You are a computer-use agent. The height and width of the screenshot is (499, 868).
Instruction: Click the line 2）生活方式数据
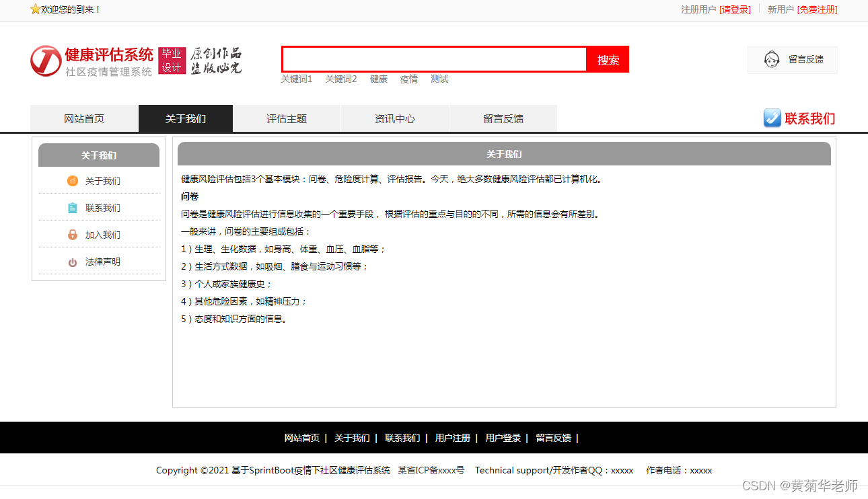(275, 266)
